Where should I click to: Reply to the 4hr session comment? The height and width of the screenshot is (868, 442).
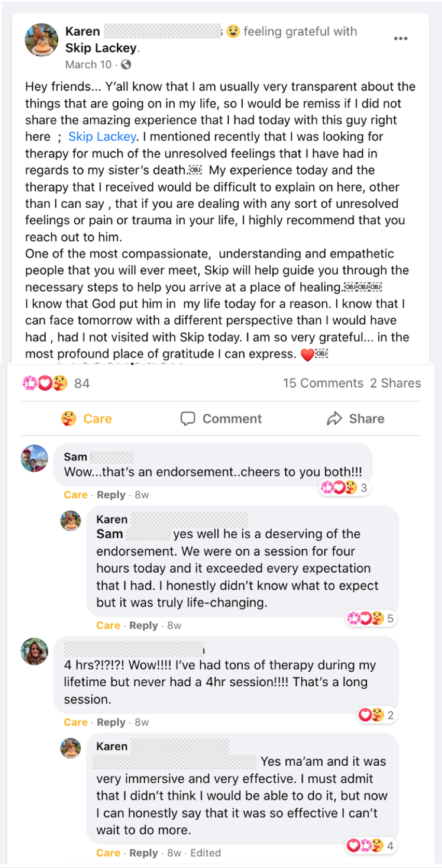[111, 722]
